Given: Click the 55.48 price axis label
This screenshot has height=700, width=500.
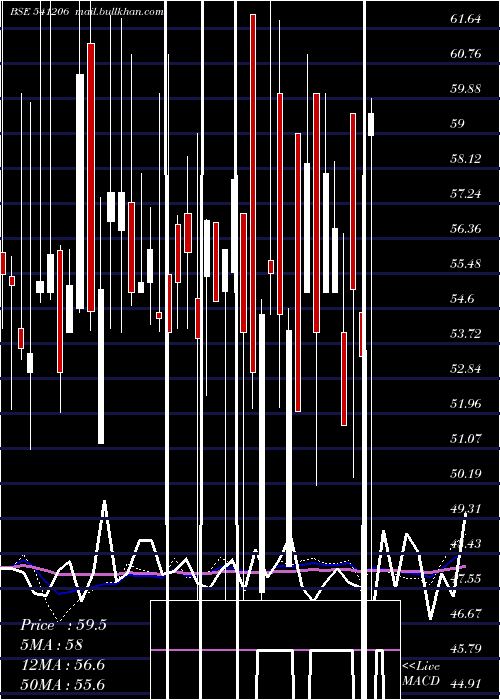Looking at the screenshot, I should pos(466,263).
